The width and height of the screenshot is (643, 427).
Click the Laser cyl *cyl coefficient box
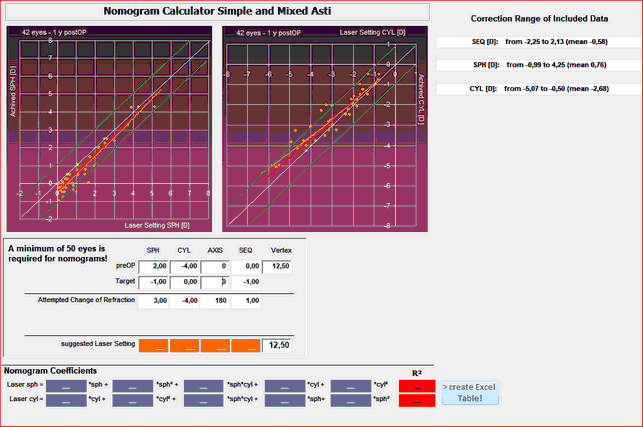(x=65, y=400)
